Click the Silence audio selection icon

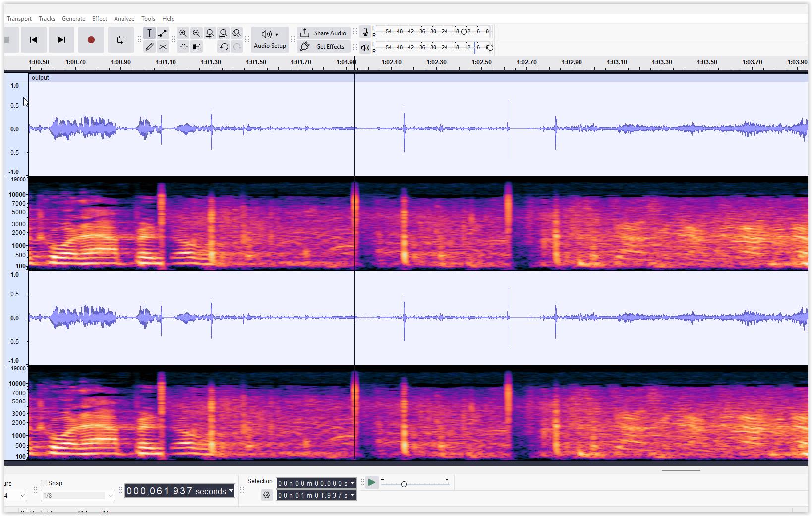coord(197,47)
